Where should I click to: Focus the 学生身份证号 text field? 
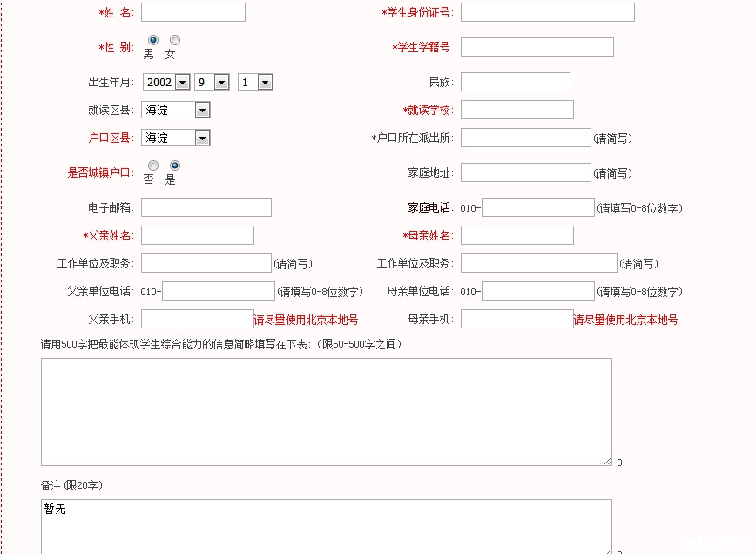pos(547,12)
